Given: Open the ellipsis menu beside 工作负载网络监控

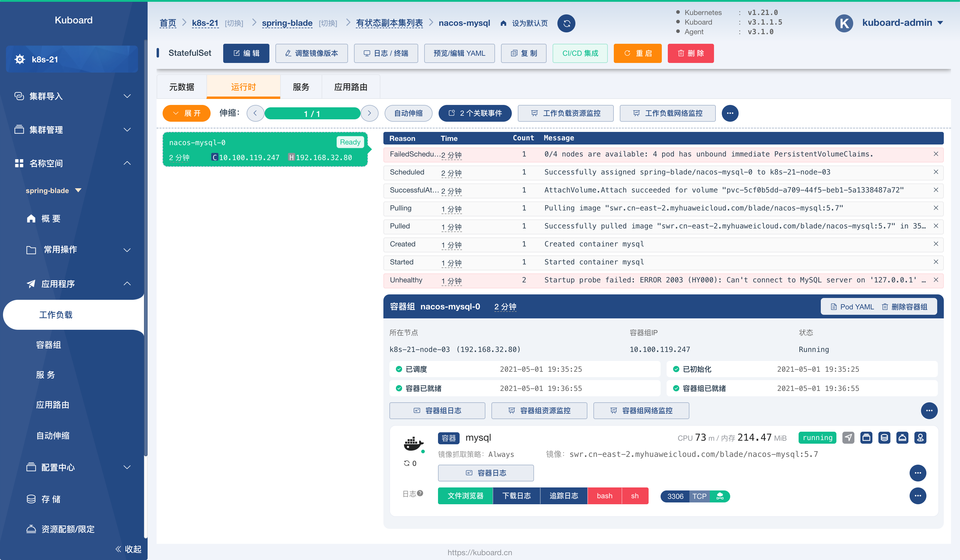Looking at the screenshot, I should [x=730, y=113].
